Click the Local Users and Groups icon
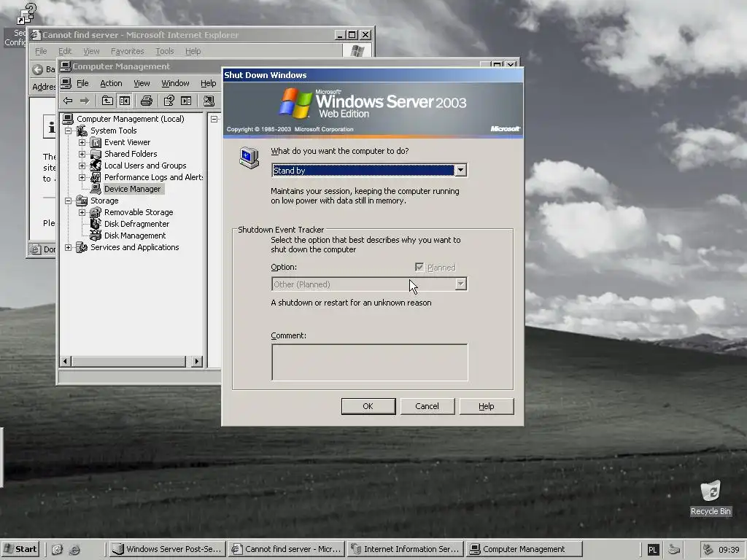The height and width of the screenshot is (560, 747). [96, 166]
